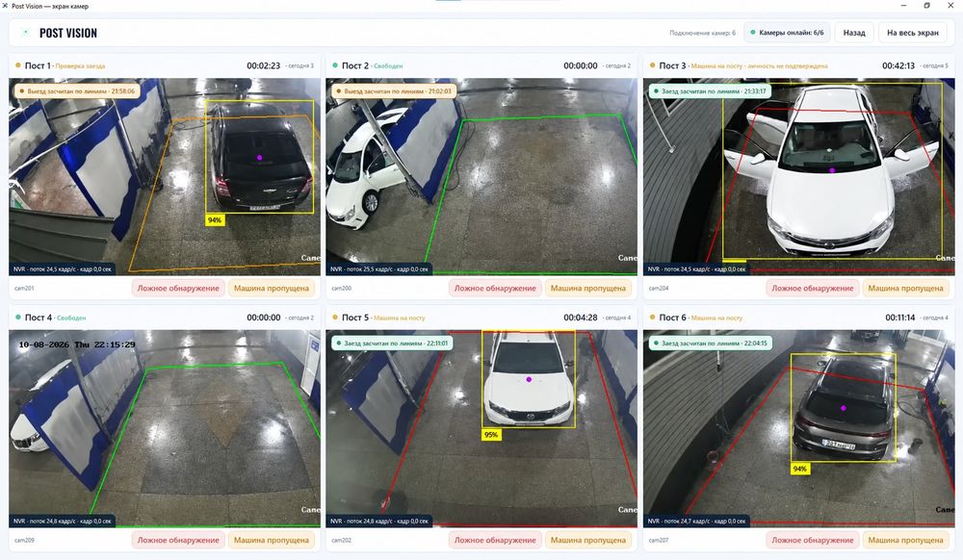This screenshot has height=560, width=963.
Task: Choose Машина пропущена under Пост 4
Action: (x=272, y=541)
